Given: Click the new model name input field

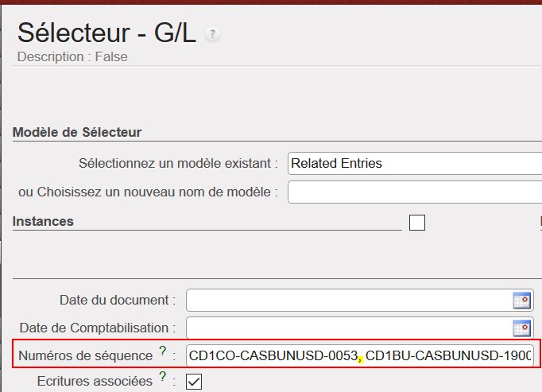Looking at the screenshot, I should point(413,192).
